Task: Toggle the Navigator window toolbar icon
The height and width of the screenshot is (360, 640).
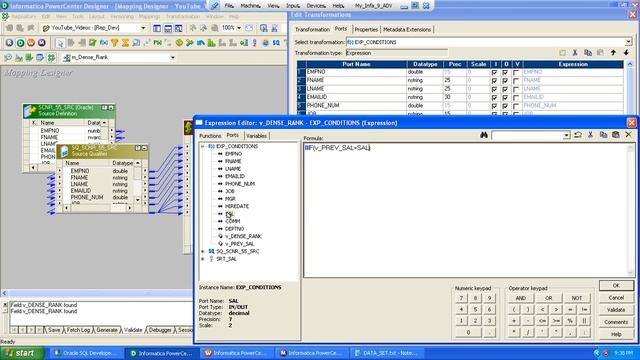Action: pyautogui.click(x=157, y=28)
